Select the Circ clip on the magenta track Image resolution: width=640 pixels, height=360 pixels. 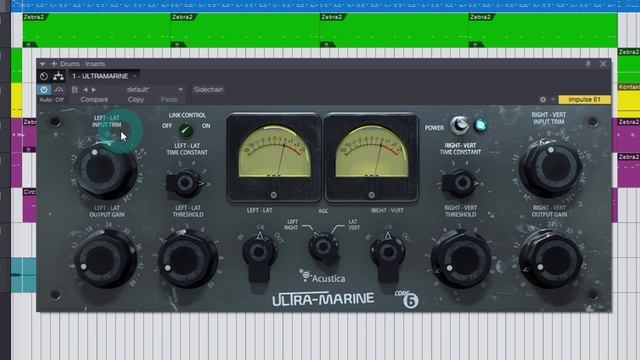tap(29, 205)
